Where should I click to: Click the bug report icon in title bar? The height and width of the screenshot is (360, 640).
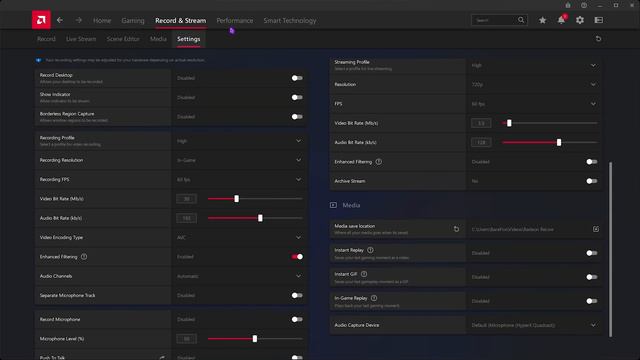[568, 5]
